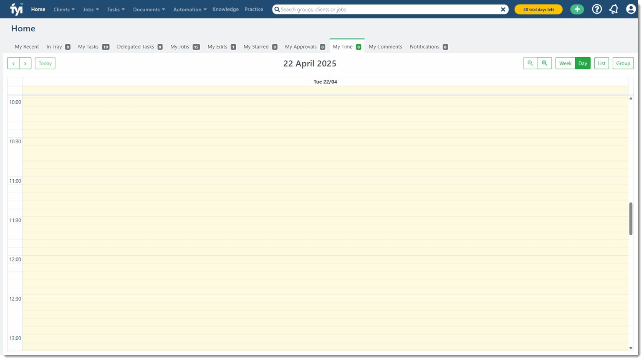The height and width of the screenshot is (361, 644).
Task: Switch to the Delegated Tasks tab
Action: [139, 47]
